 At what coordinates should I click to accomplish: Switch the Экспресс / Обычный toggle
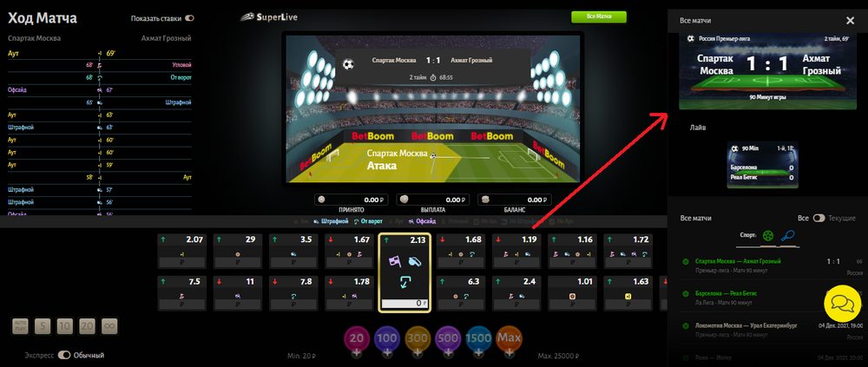65,356
